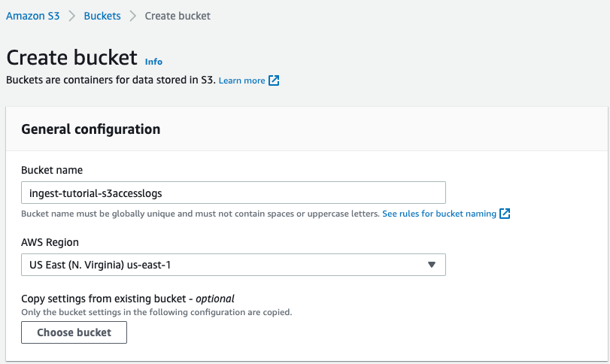Click the chevron after Buckets breadcrumb

coord(132,16)
